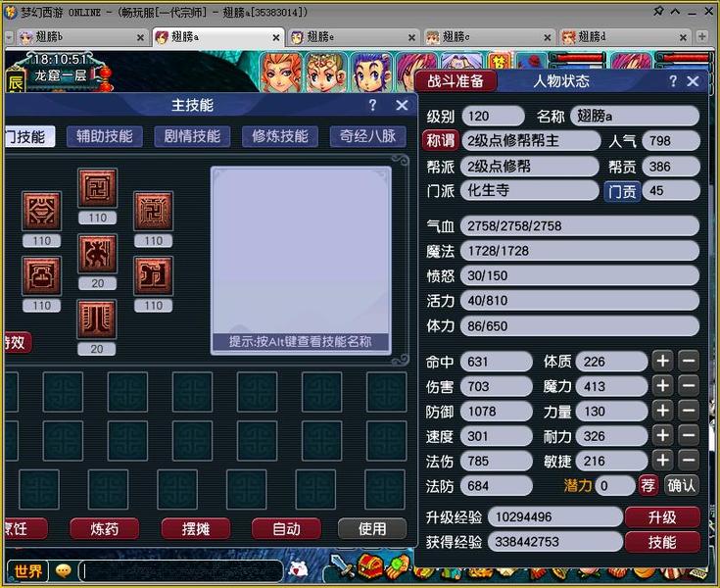The width and height of the screenshot is (720, 588).
Task: Click the 名称 field showing 翅膀a
Action: [635, 116]
